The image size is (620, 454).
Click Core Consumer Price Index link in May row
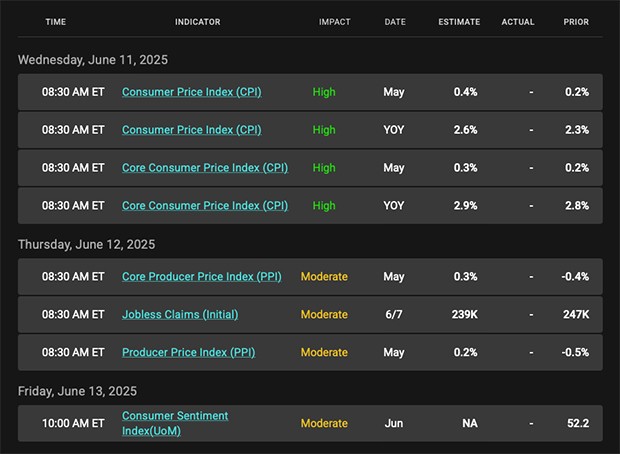[204, 168]
